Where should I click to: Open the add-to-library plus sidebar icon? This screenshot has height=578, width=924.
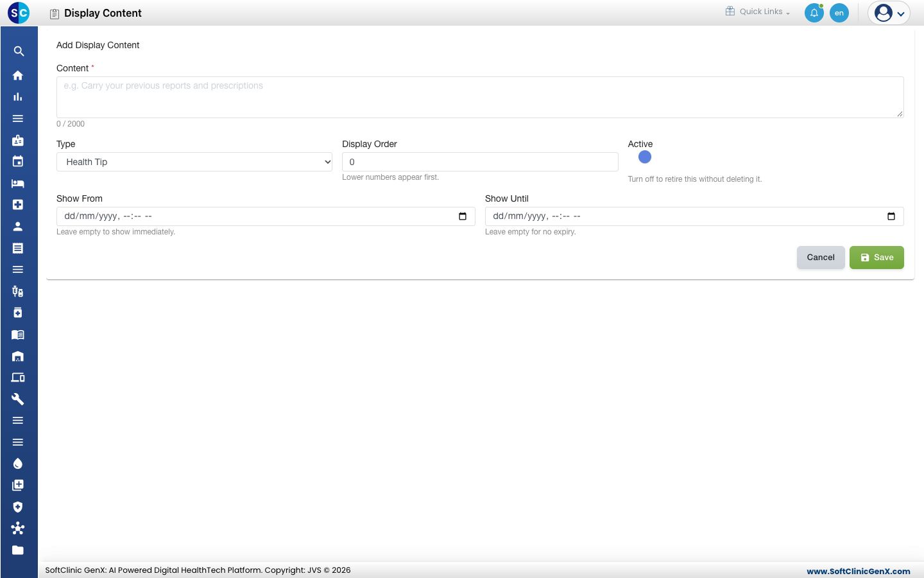[18, 485]
